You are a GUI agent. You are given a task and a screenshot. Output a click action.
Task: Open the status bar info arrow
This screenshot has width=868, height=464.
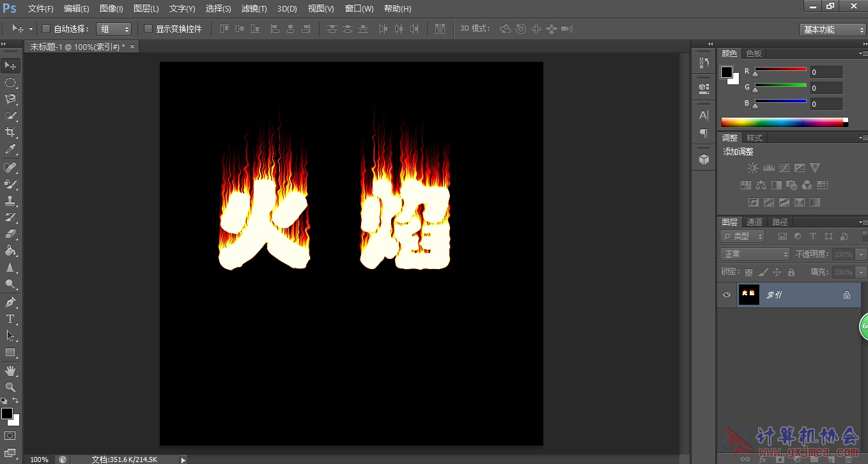click(x=183, y=459)
